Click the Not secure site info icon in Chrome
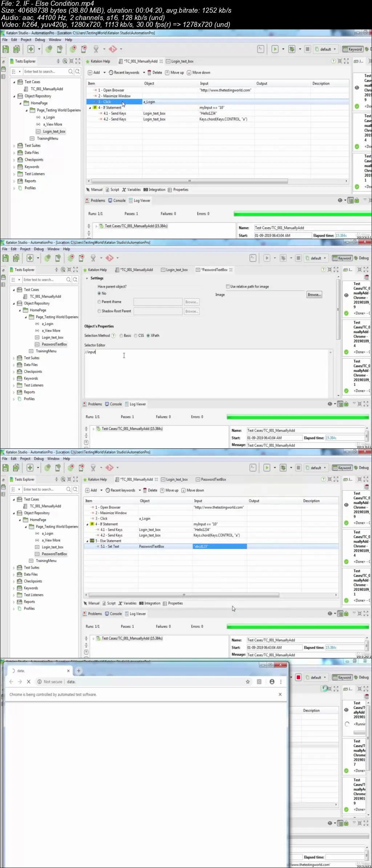372x868 pixels. point(39,682)
